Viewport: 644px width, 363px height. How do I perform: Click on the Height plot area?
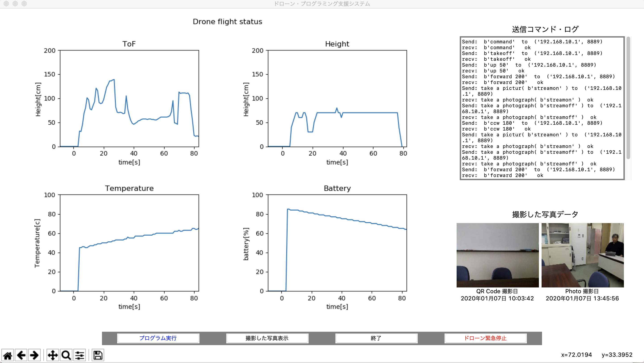tap(337, 98)
